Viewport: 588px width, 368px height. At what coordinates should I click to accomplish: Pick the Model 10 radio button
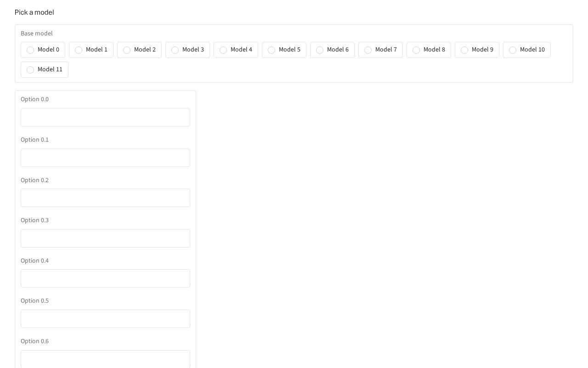click(x=513, y=50)
